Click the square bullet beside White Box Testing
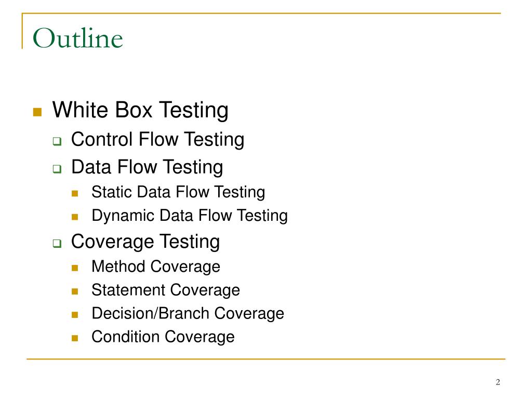The image size is (532, 399). pyautogui.click(x=37, y=112)
